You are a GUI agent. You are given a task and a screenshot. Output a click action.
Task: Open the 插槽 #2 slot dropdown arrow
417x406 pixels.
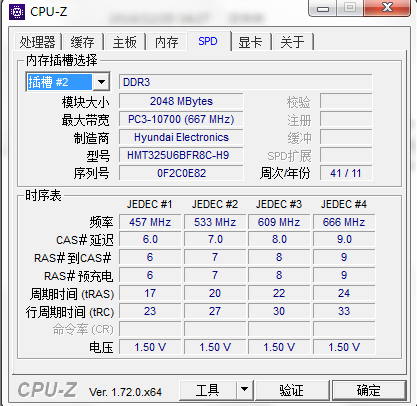pos(101,82)
